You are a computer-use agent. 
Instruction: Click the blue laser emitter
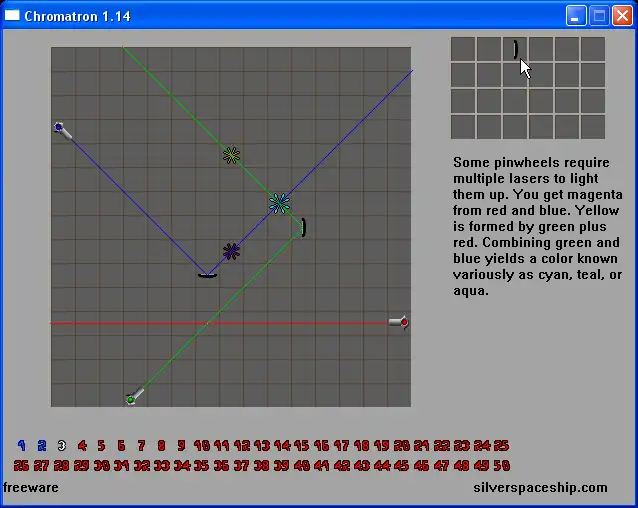(x=60, y=128)
